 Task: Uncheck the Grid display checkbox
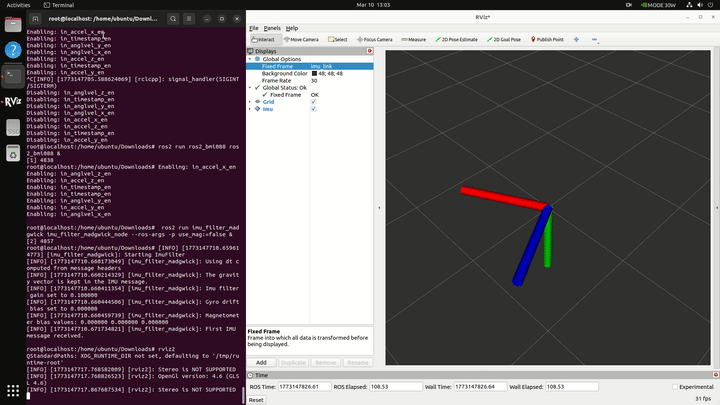click(x=313, y=102)
